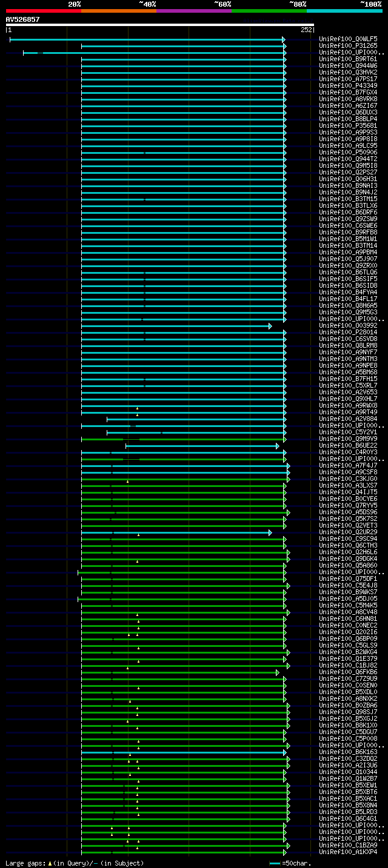The image size is (388, 868).
Task: Open hit UniRef100_A5BM68
Action: [348, 373]
